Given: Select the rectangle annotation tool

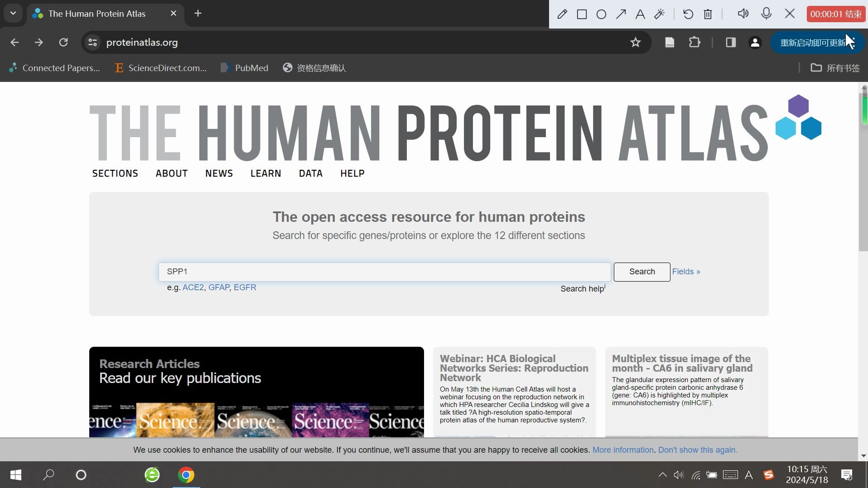Looking at the screenshot, I should [x=582, y=14].
